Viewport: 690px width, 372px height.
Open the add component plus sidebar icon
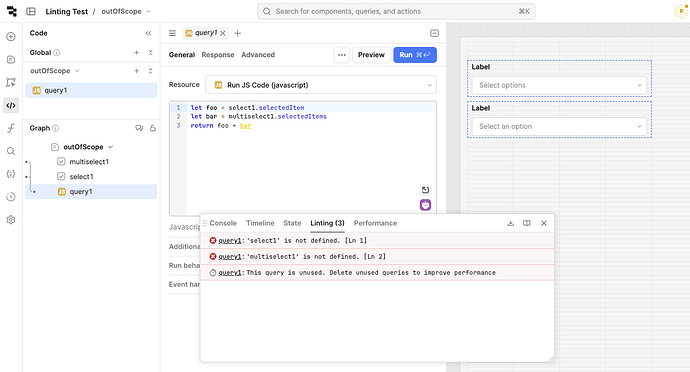11,37
